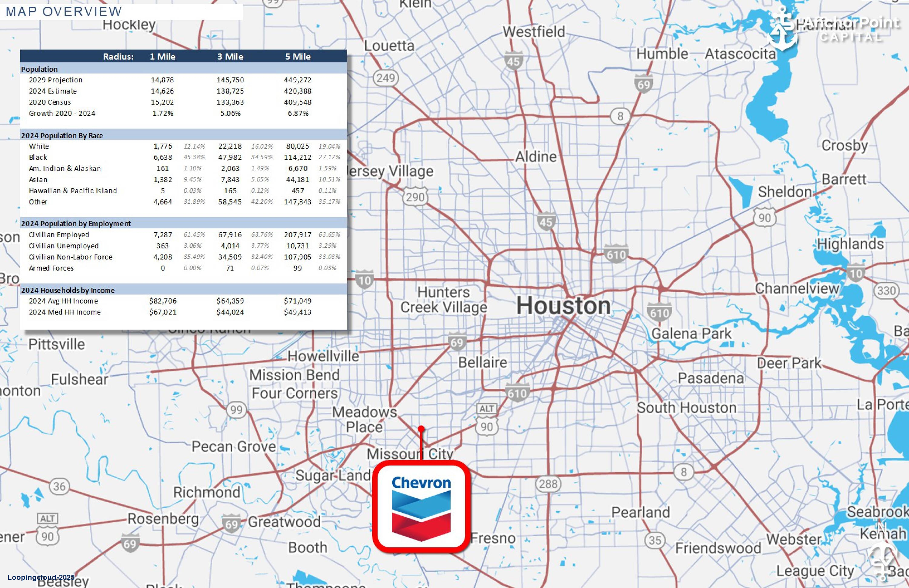This screenshot has width=909, height=588.
Task: Click the Highway 249 shield
Action: point(385,78)
